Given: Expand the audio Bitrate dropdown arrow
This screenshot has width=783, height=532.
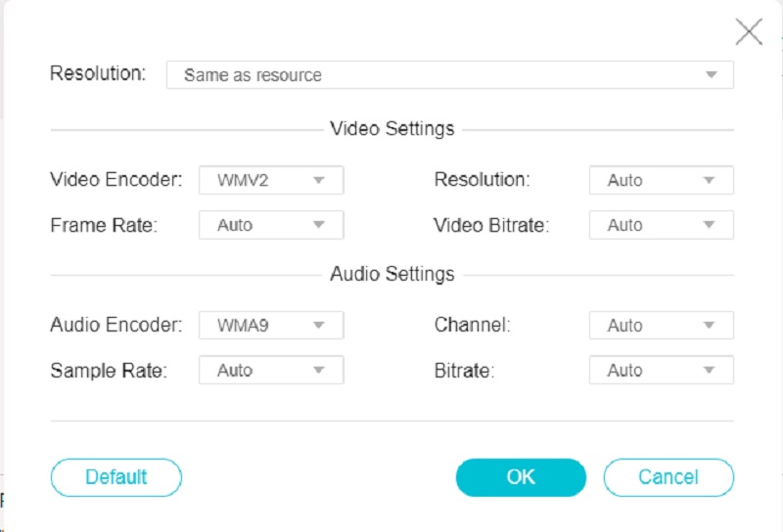Looking at the screenshot, I should pos(710,371).
